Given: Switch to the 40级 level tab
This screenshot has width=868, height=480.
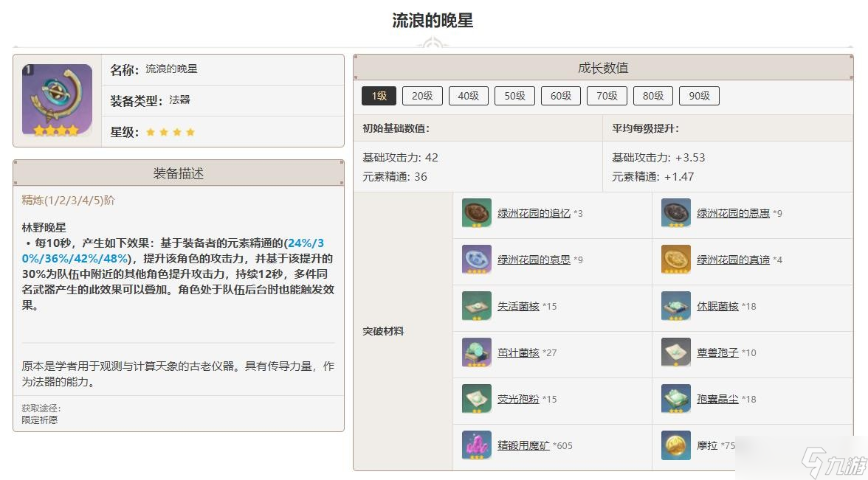Looking at the screenshot, I should (469, 96).
